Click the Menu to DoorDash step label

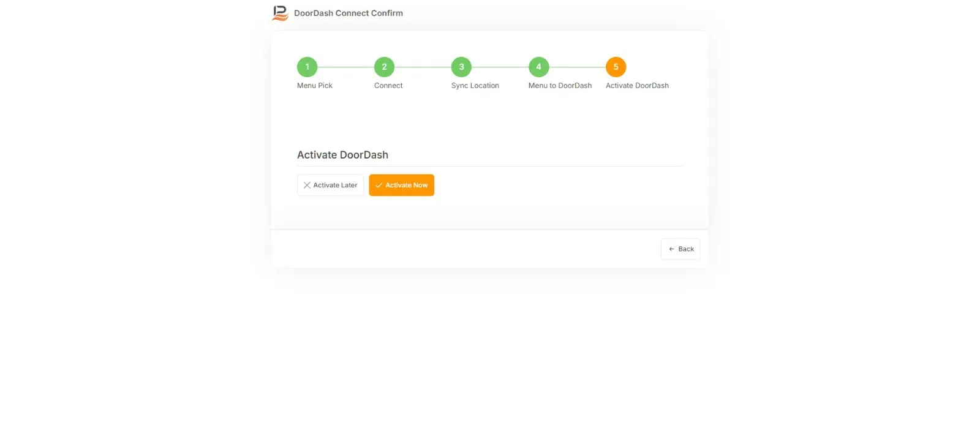[x=560, y=86]
